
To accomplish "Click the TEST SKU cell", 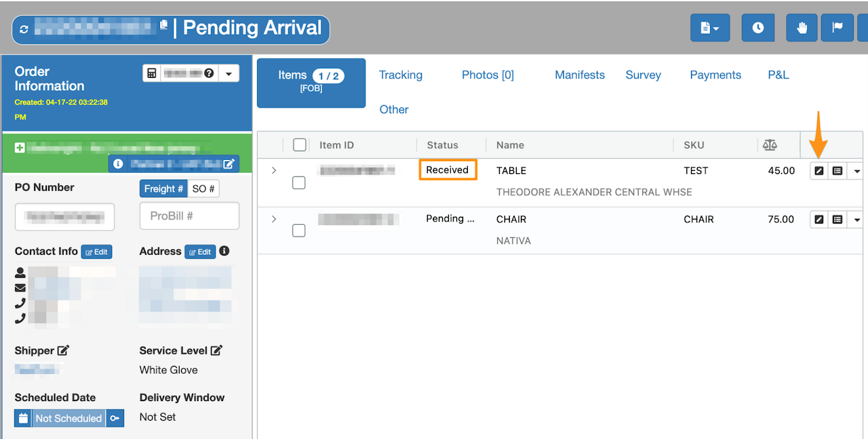I will tap(696, 171).
